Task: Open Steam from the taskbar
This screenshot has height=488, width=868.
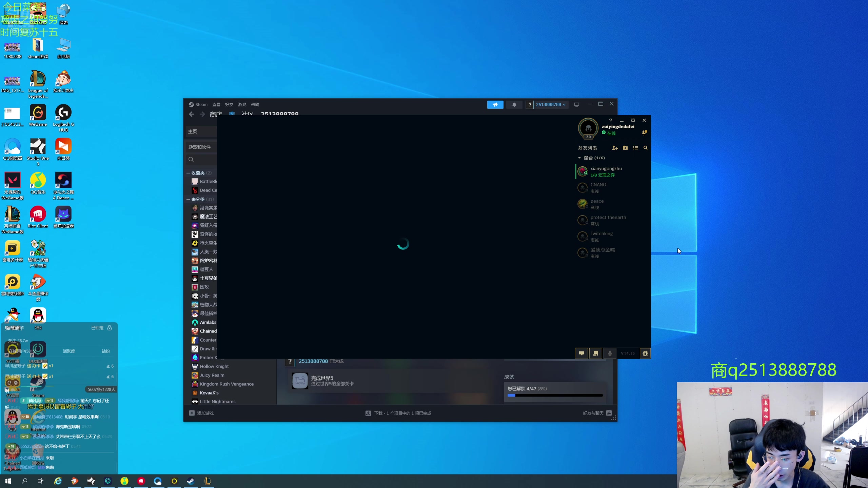Action: click(x=191, y=481)
